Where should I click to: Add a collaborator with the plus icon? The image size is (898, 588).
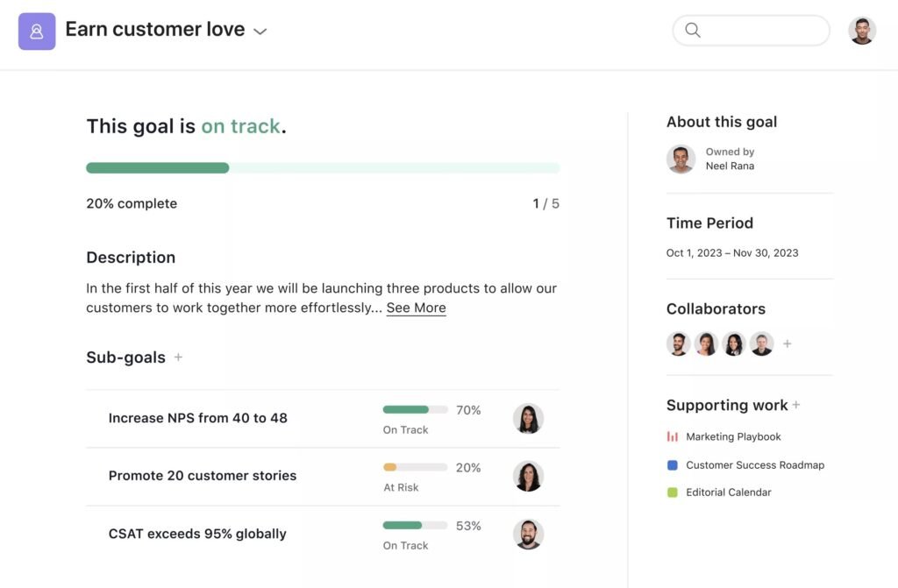click(788, 344)
